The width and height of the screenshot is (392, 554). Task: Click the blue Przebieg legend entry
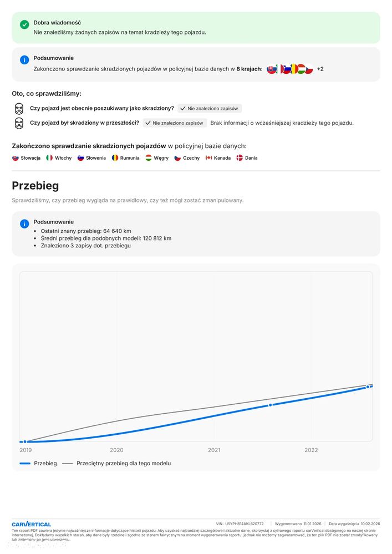[x=38, y=464]
